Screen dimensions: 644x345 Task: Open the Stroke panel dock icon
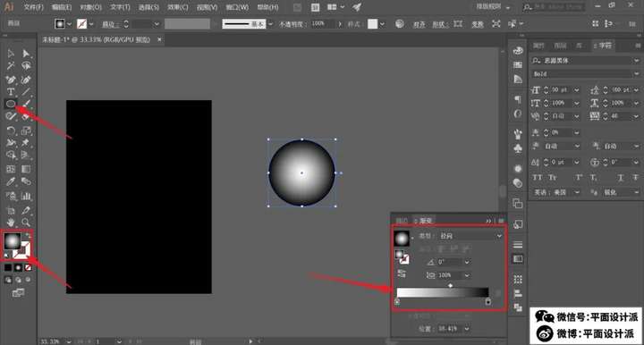pyautogui.click(x=518, y=245)
